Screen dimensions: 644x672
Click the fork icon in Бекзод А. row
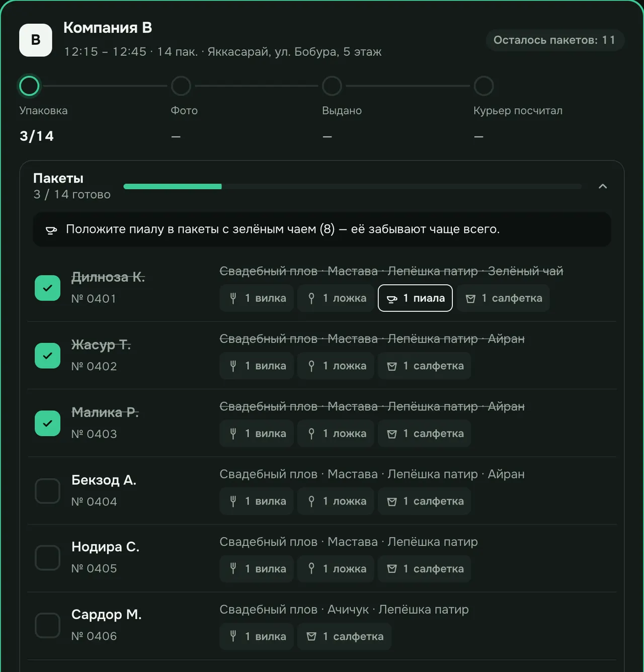click(x=233, y=501)
